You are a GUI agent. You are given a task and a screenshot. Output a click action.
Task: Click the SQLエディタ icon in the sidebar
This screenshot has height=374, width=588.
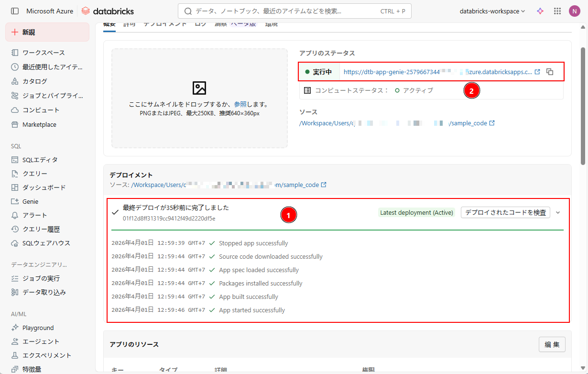point(15,160)
